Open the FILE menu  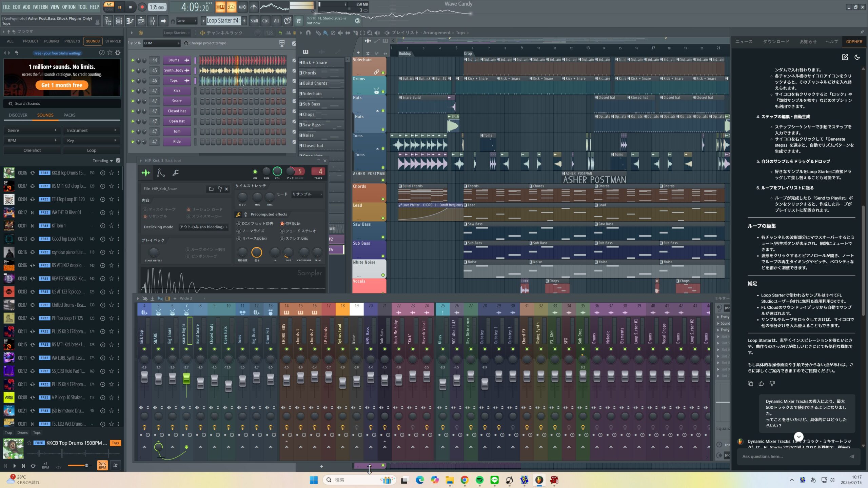click(6, 7)
